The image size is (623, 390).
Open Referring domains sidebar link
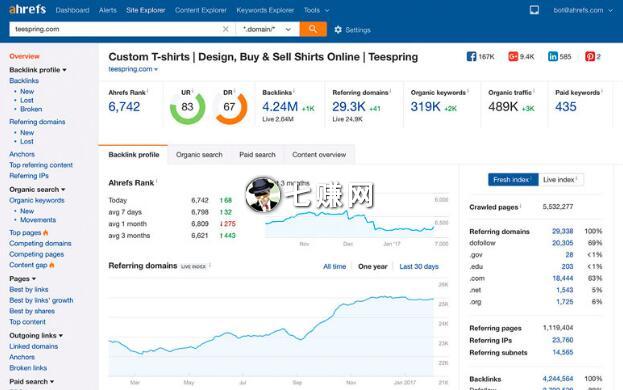pos(37,122)
